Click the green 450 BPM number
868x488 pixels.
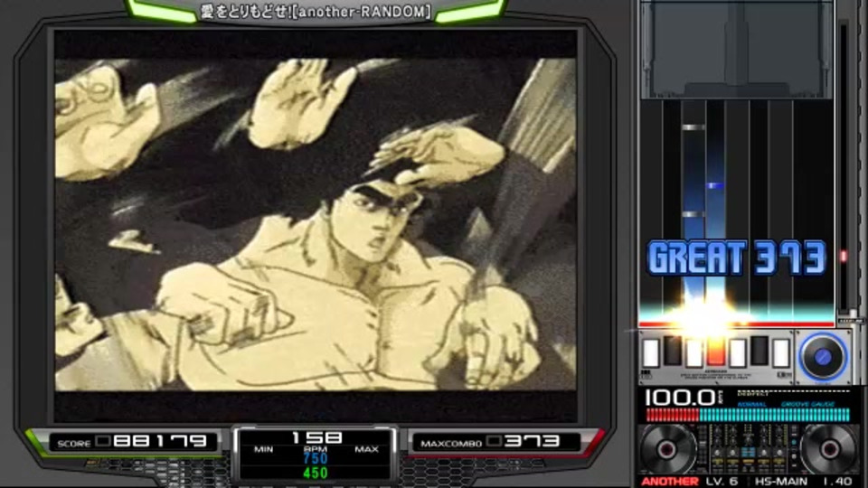[x=316, y=473]
